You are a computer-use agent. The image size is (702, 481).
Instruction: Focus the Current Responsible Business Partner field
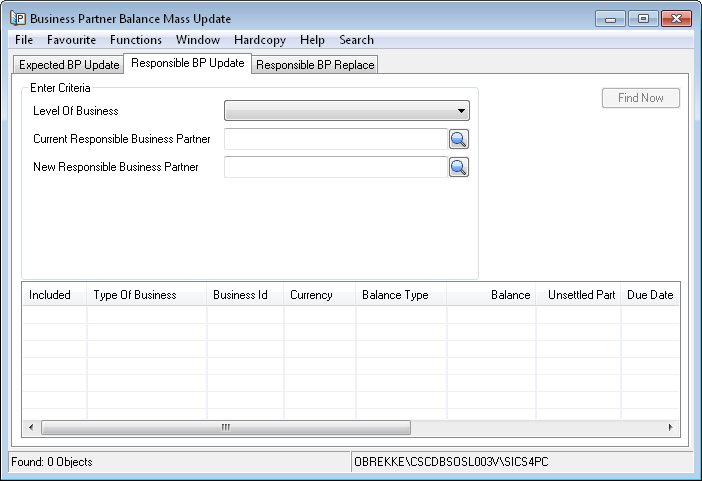click(336, 139)
